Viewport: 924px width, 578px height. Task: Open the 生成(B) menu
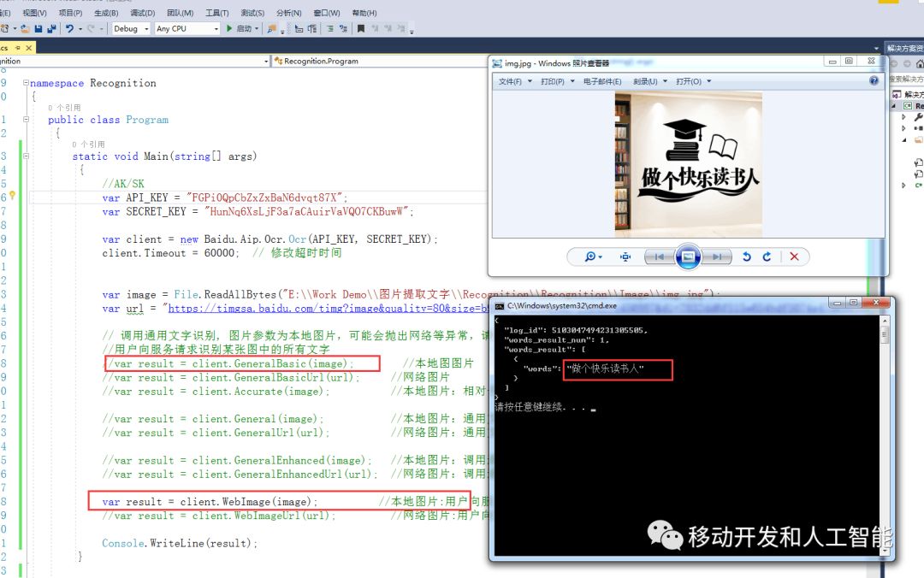pyautogui.click(x=106, y=12)
